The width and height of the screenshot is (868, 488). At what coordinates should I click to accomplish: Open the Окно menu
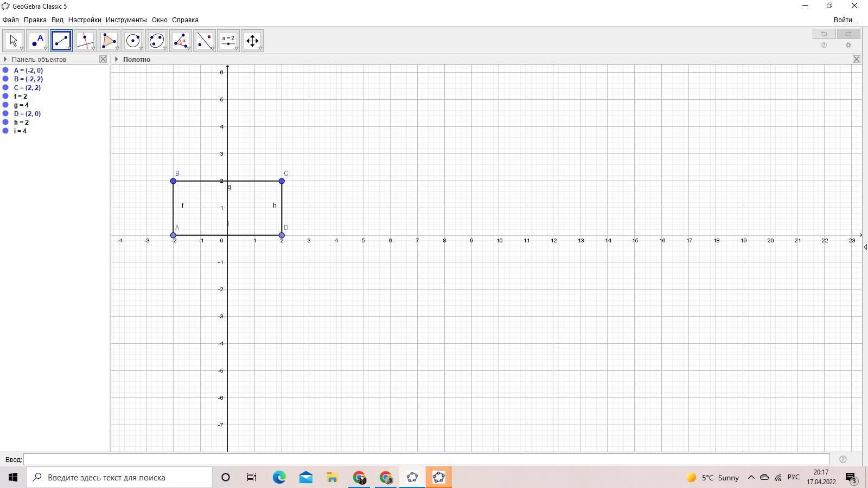159,20
